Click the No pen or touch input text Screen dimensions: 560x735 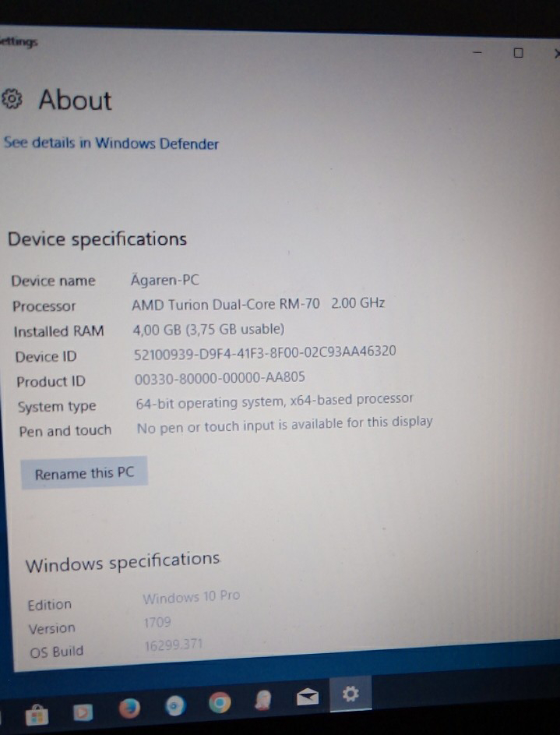click(x=285, y=425)
